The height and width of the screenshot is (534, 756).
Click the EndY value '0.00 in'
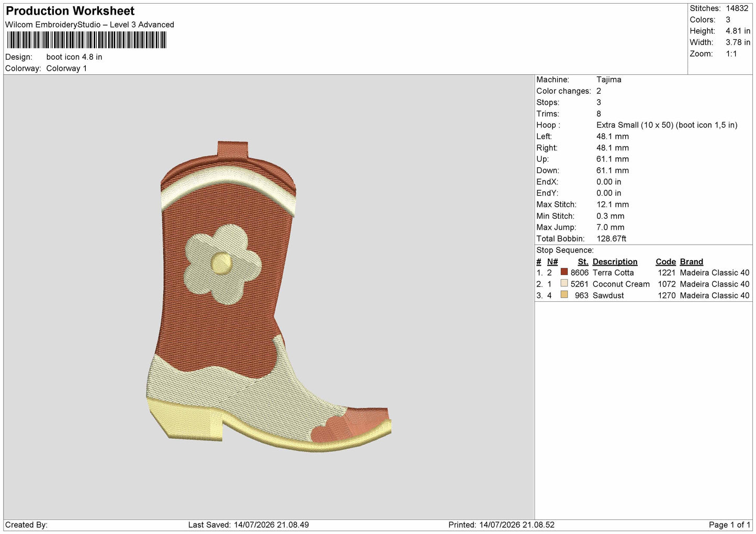pos(609,193)
